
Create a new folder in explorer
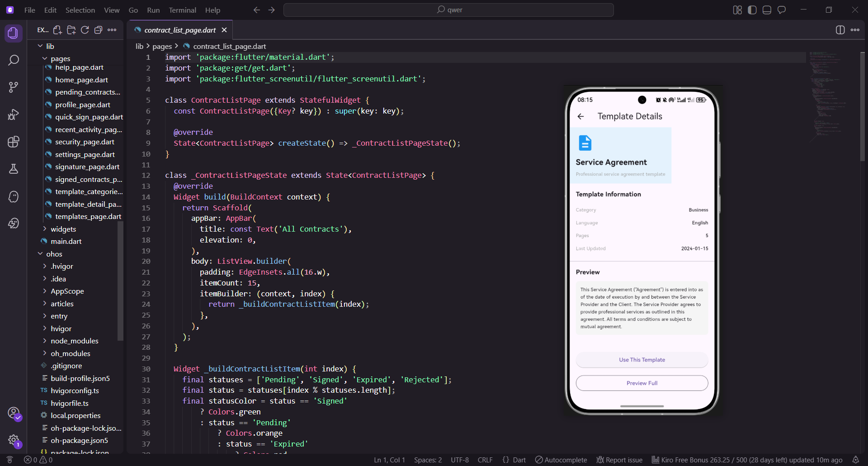[71, 30]
